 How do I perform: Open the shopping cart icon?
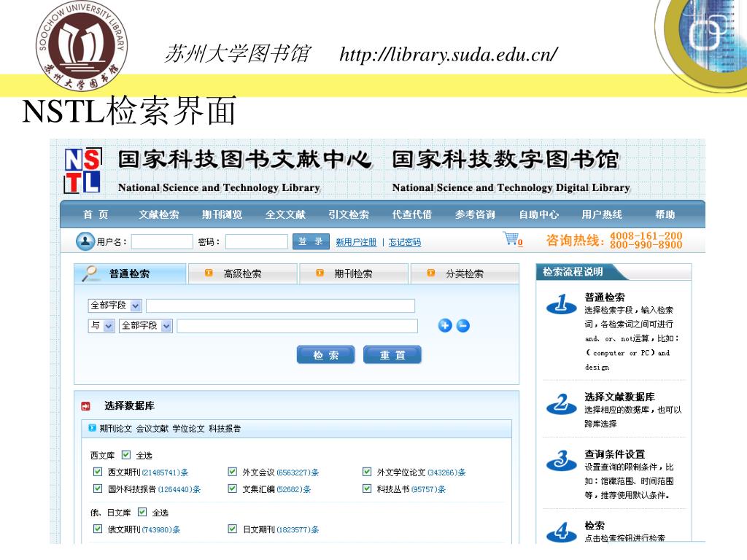pos(511,238)
